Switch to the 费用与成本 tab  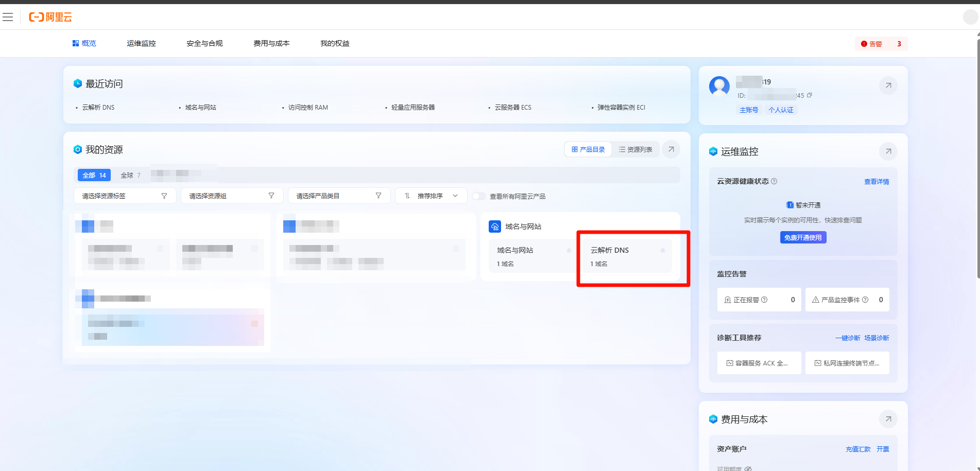(x=271, y=43)
